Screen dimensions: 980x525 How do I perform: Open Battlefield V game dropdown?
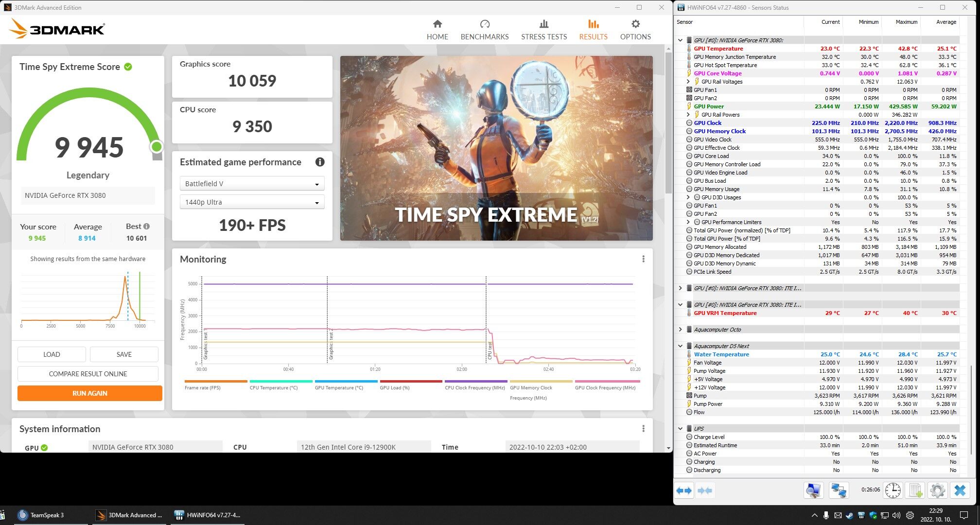coord(252,183)
